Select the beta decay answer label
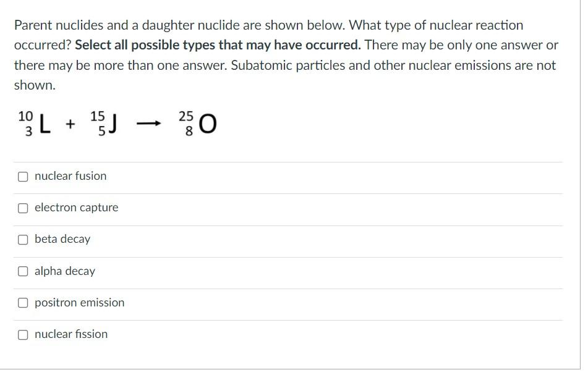The width and height of the screenshot is (588, 375). click(62, 239)
